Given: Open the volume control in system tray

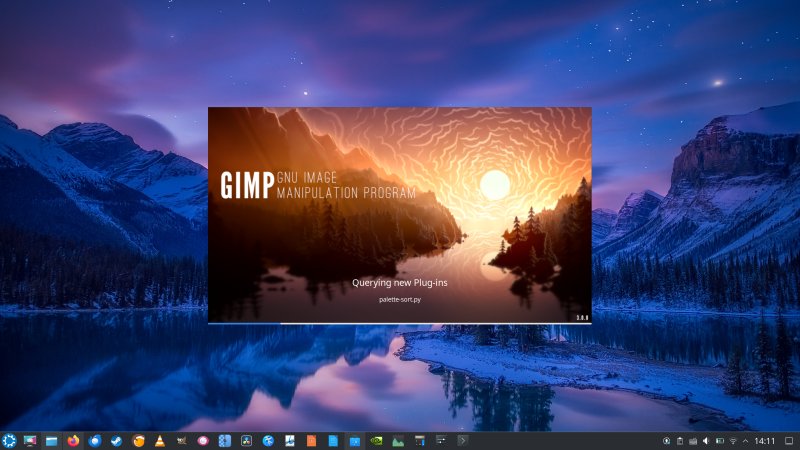Looking at the screenshot, I should 706,441.
